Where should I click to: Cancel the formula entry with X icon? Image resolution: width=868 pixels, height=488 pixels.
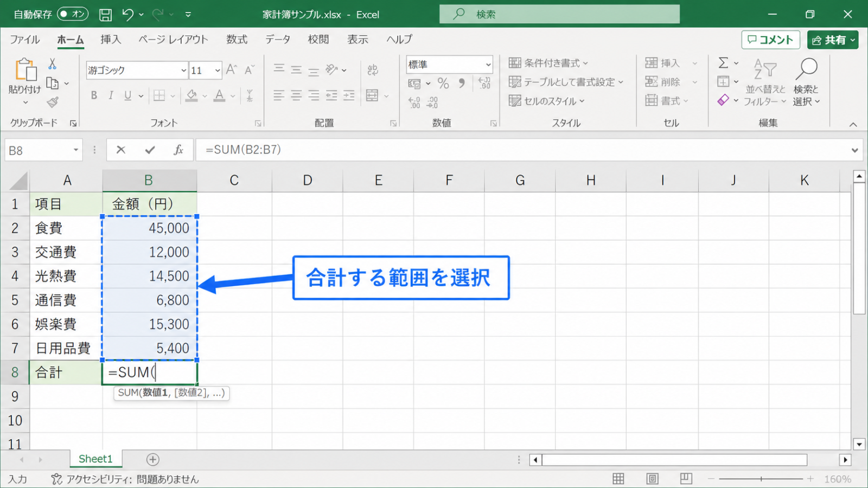(x=121, y=150)
